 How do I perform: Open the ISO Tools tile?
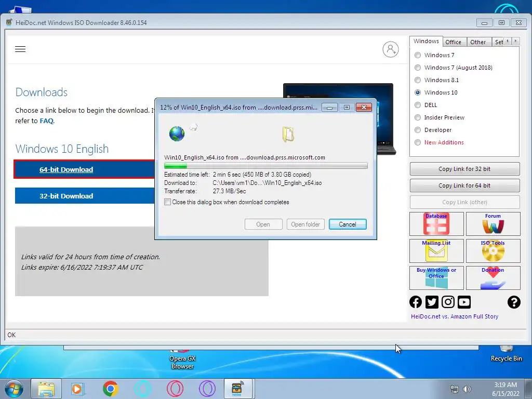493,251
